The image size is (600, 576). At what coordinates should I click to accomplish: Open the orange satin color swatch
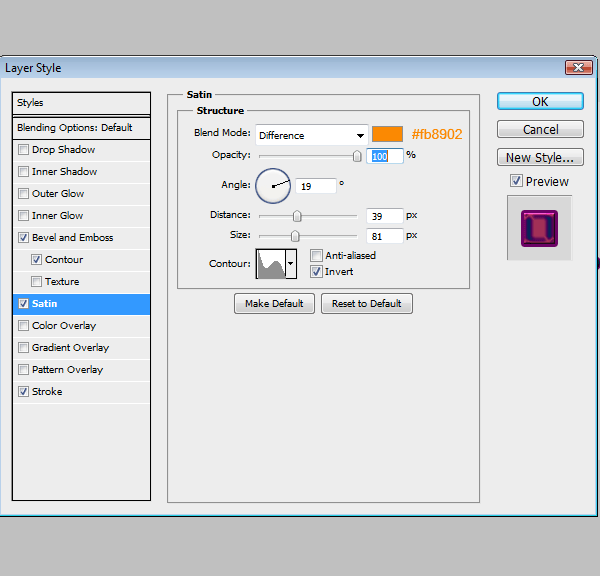pyautogui.click(x=387, y=134)
